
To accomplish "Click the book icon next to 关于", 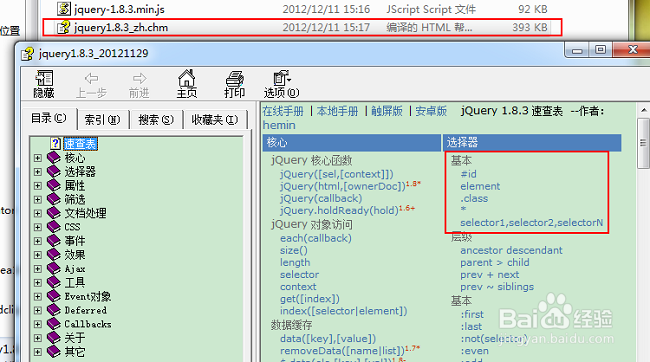I will tap(53, 338).
